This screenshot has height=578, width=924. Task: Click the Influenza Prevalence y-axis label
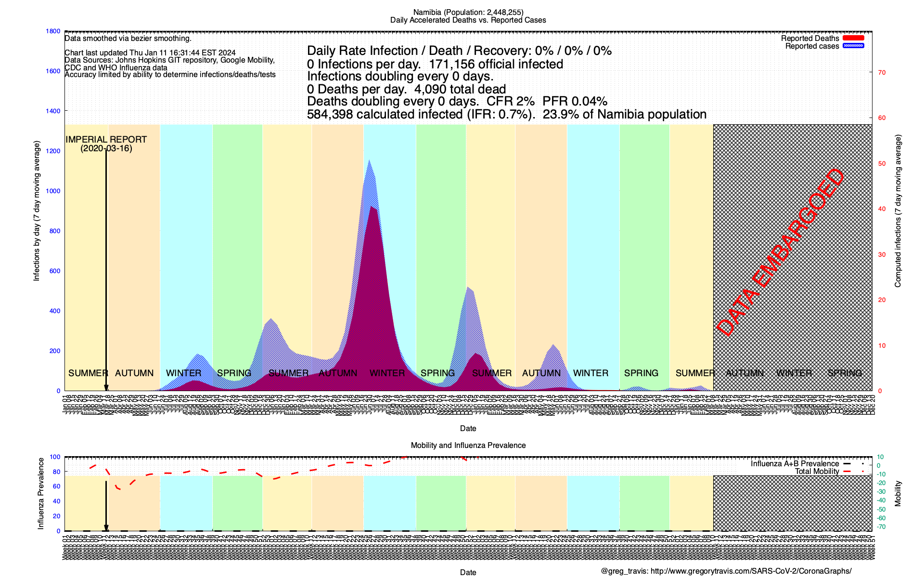[41, 493]
